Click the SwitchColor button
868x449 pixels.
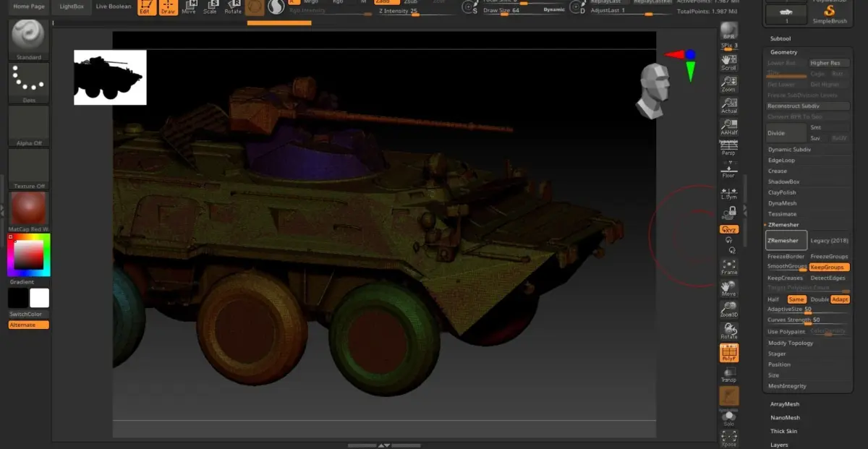coord(29,315)
